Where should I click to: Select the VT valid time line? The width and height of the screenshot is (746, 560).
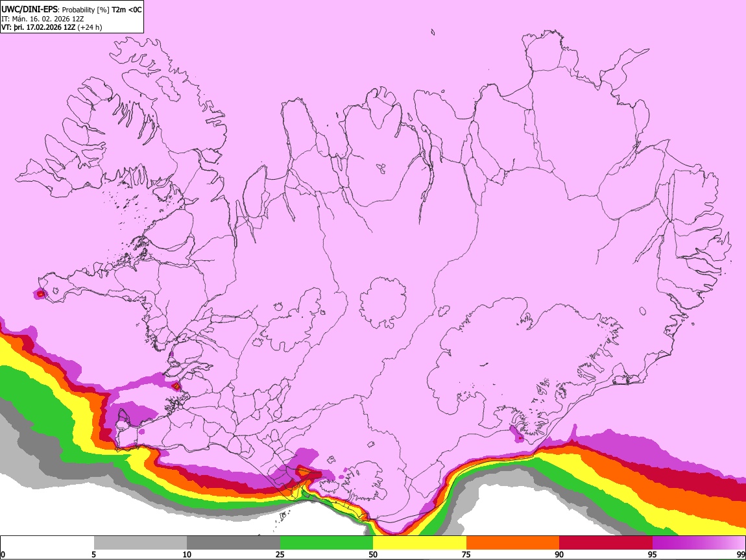coord(51,27)
